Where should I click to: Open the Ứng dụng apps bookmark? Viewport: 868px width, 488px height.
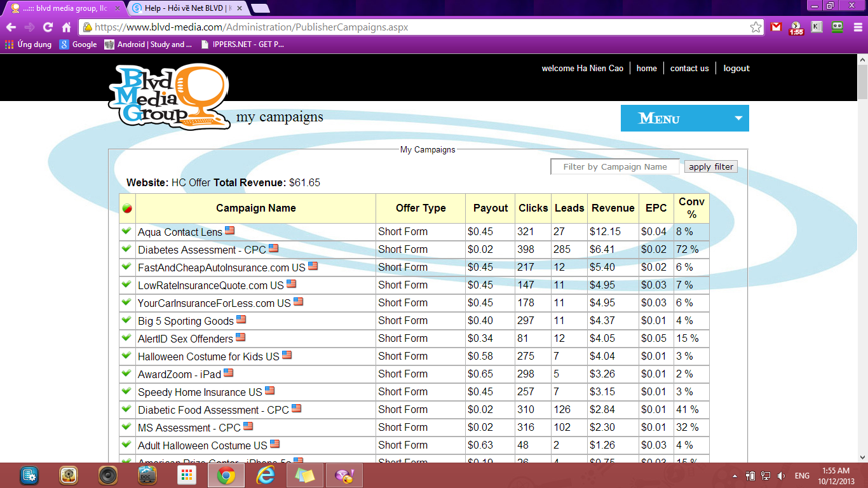click(29, 44)
